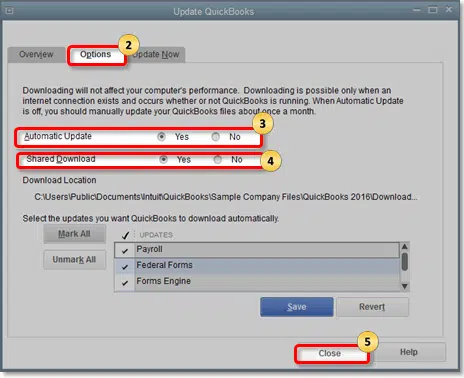Click the updates list scroll up arrow
Image resolution: width=464 pixels, height=378 pixels.
point(405,247)
